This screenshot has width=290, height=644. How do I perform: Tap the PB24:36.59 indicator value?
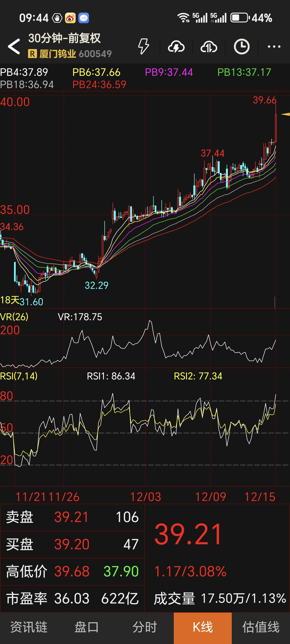[x=99, y=85]
